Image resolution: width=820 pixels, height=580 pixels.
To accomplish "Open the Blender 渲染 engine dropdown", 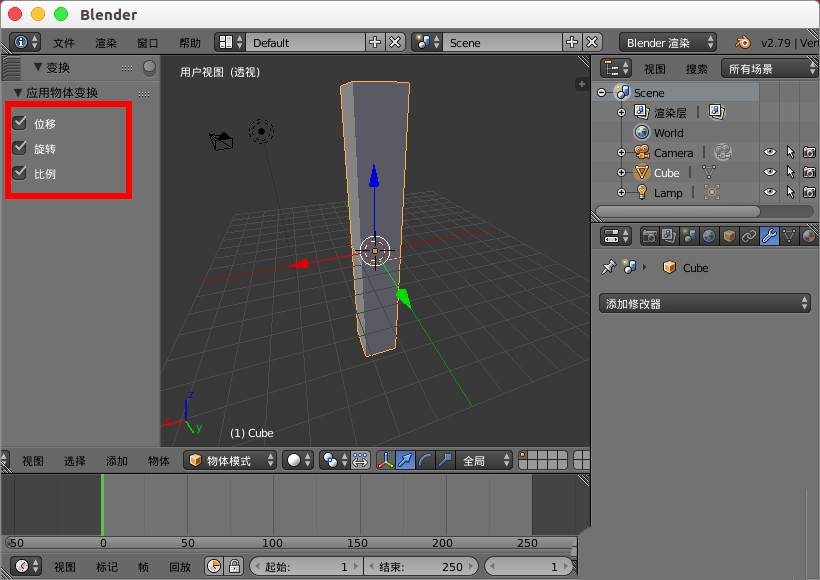I will (x=668, y=42).
